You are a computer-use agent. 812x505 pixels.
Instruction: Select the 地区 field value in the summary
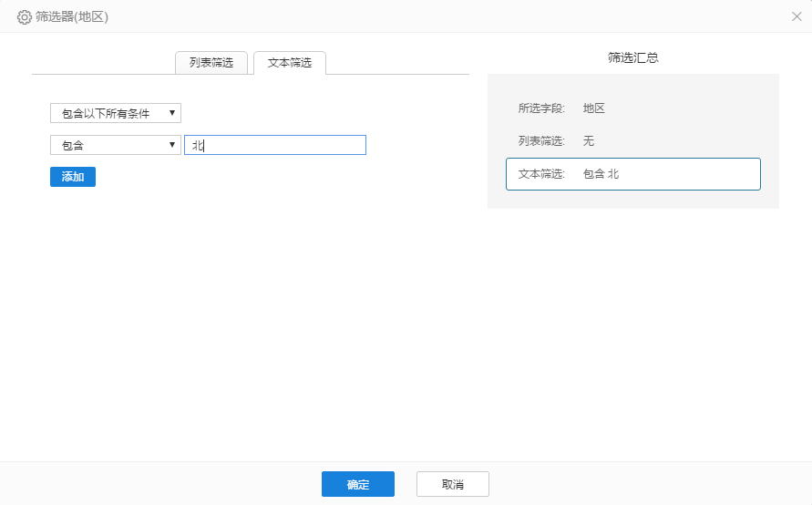[594, 108]
